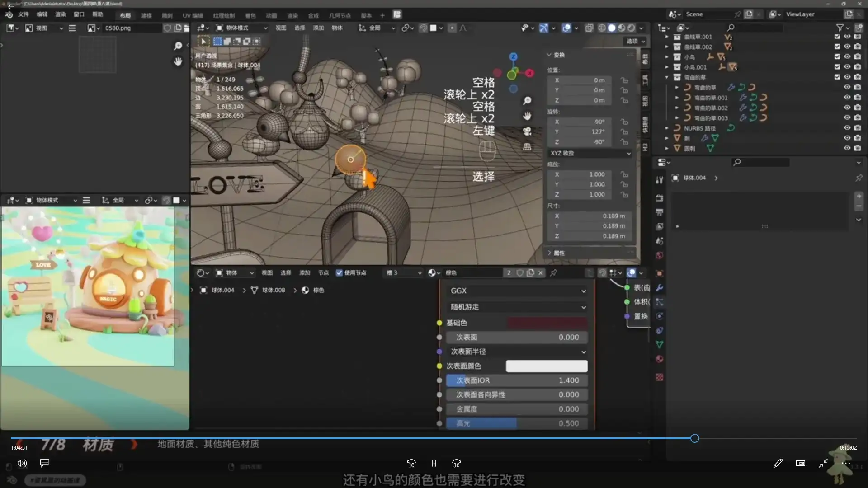Unlink the 棕色 material with the X button

(x=541, y=273)
